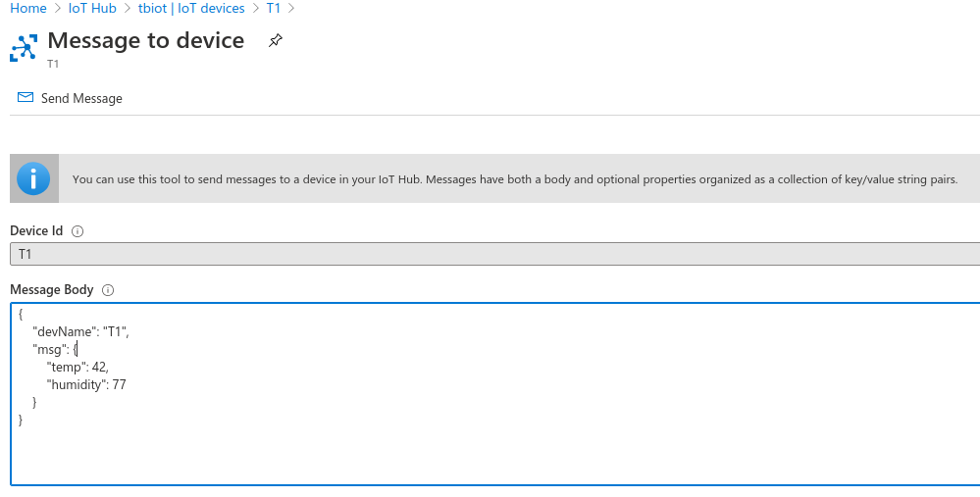Click the empty area below the JSON text
Viewport: 980px width, 497px height.
(495, 456)
